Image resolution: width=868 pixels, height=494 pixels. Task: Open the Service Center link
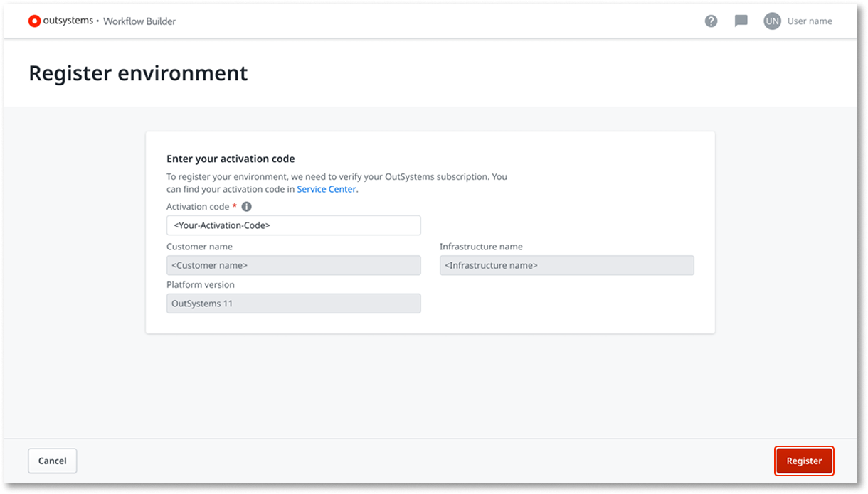tap(327, 189)
